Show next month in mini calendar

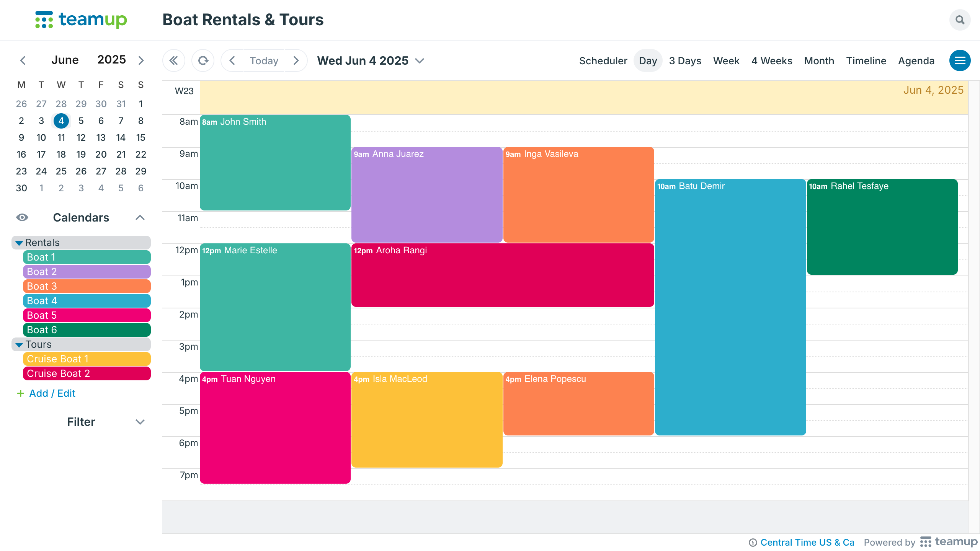coord(141,60)
